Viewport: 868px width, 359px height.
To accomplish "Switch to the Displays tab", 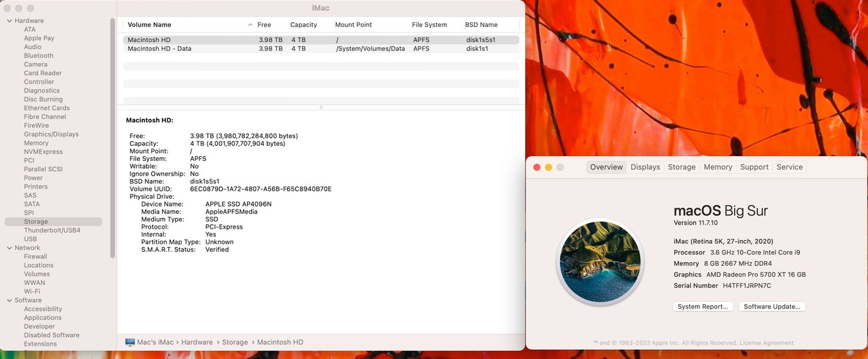I will [645, 167].
